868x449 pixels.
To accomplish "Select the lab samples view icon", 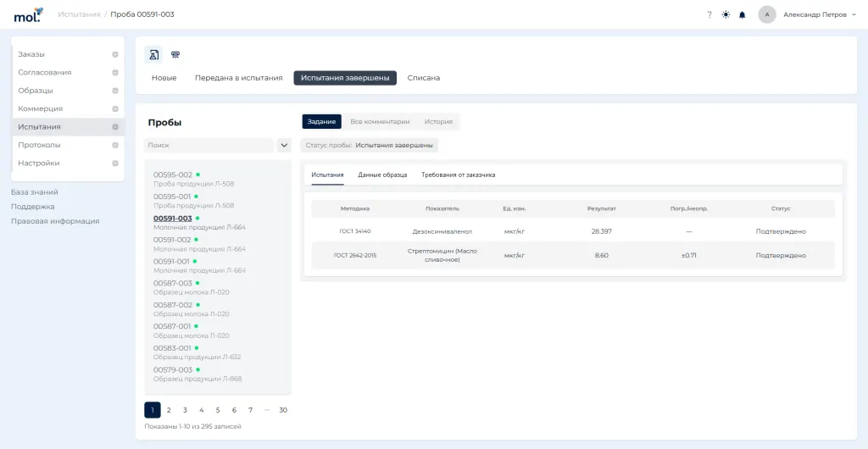I will (x=154, y=55).
